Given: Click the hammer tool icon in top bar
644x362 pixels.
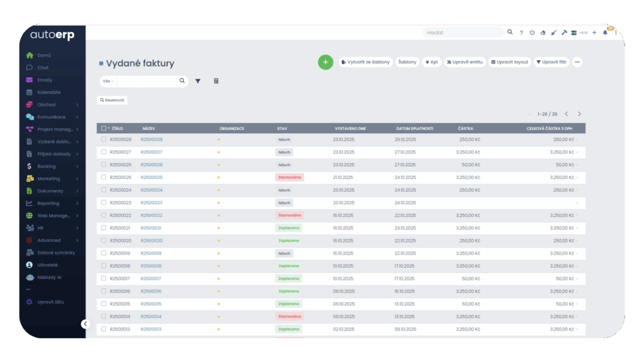Looking at the screenshot, I should coord(564,33).
